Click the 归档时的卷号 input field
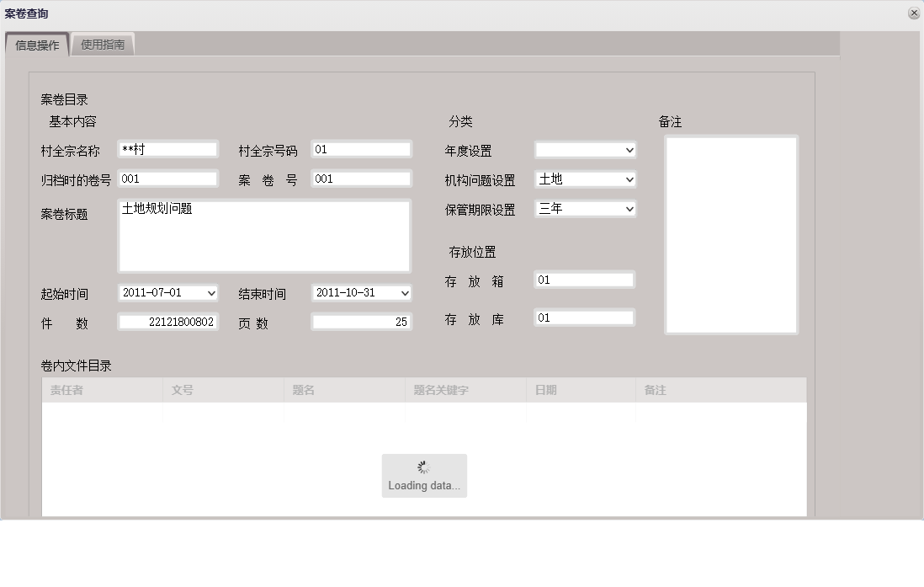 (x=167, y=178)
